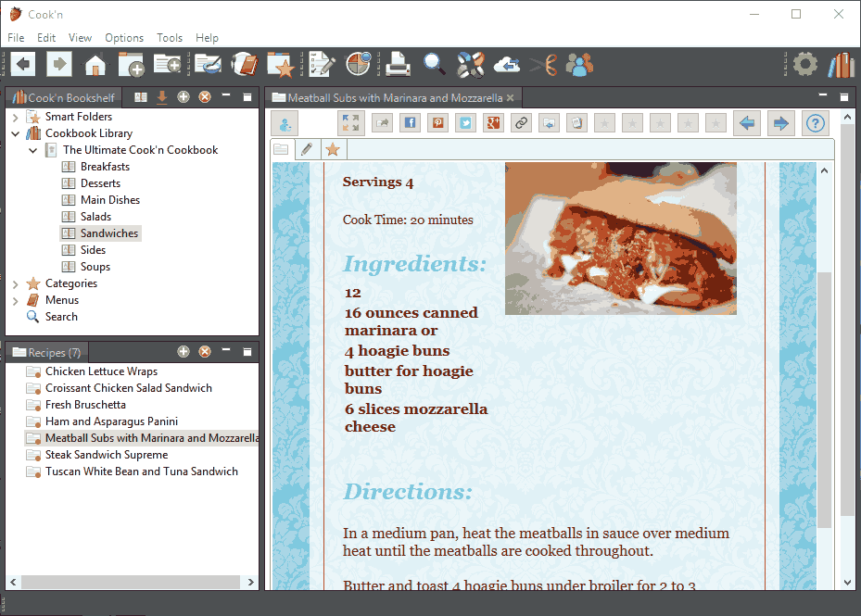Click the download arrow in Bookshelf header
Screen dimensions: 861x616
(162, 97)
